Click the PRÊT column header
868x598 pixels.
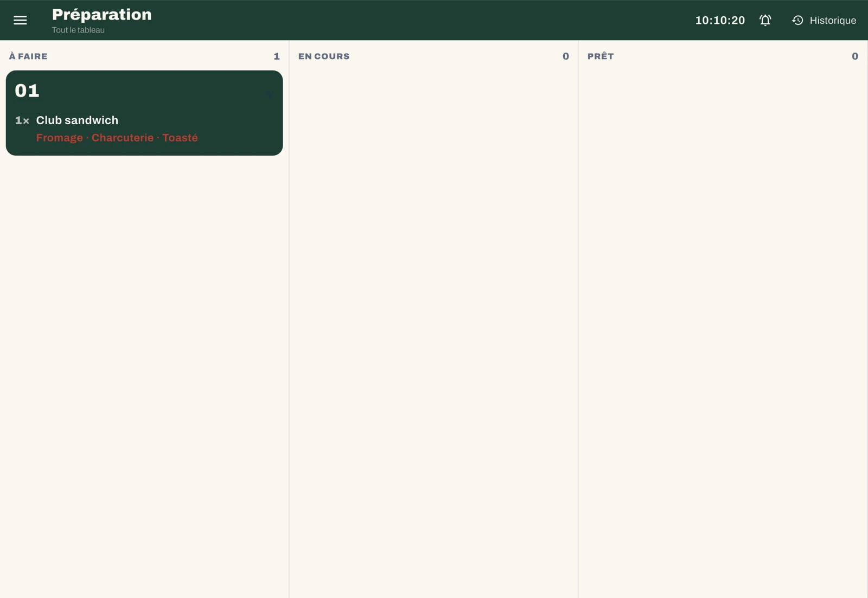click(x=601, y=56)
